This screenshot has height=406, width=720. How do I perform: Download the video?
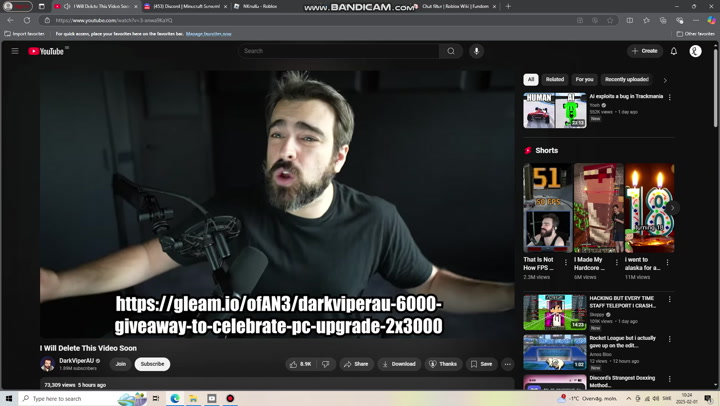point(399,364)
